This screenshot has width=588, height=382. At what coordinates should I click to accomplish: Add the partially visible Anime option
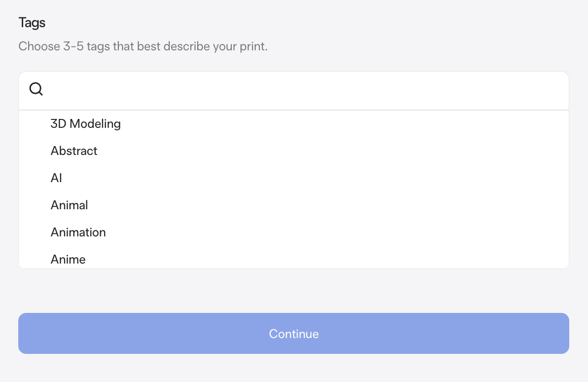[x=294, y=259]
